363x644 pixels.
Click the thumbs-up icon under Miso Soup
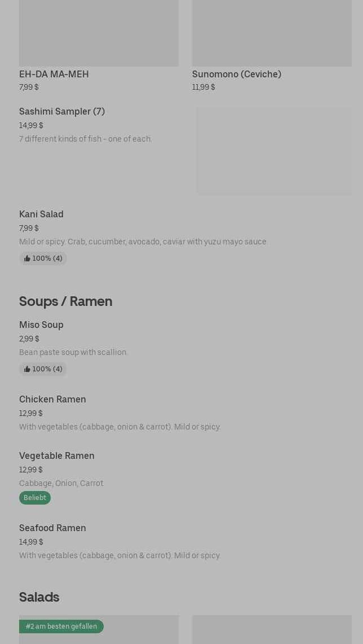point(27,369)
